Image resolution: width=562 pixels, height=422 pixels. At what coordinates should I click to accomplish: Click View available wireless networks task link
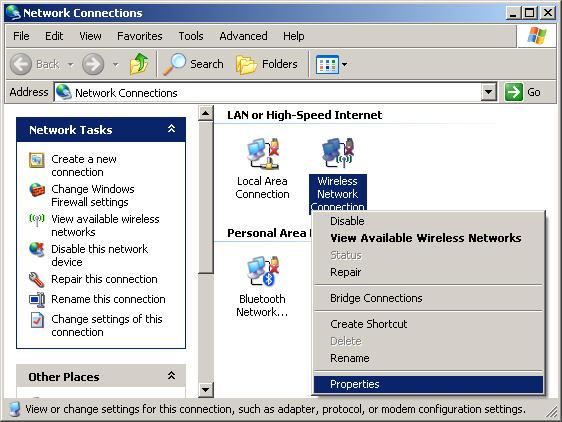pyautogui.click(x=105, y=226)
